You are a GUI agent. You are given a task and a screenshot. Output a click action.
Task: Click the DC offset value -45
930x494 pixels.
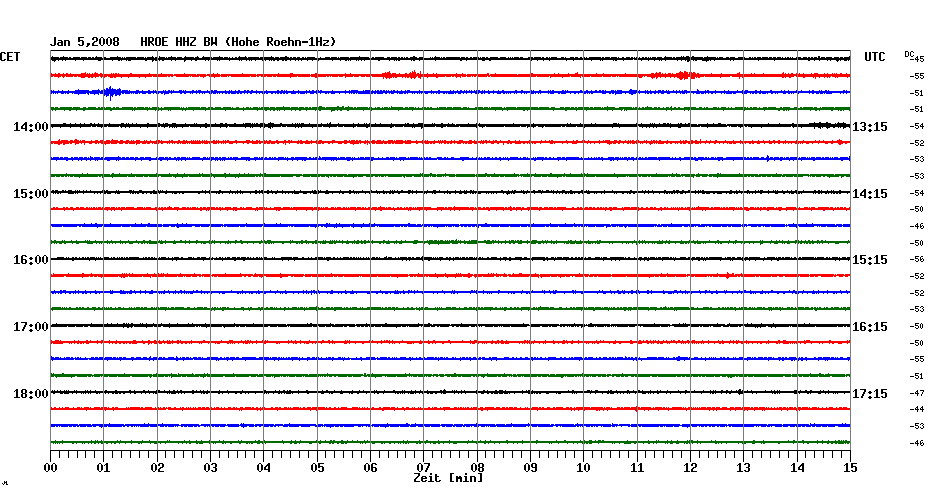[x=917, y=59]
